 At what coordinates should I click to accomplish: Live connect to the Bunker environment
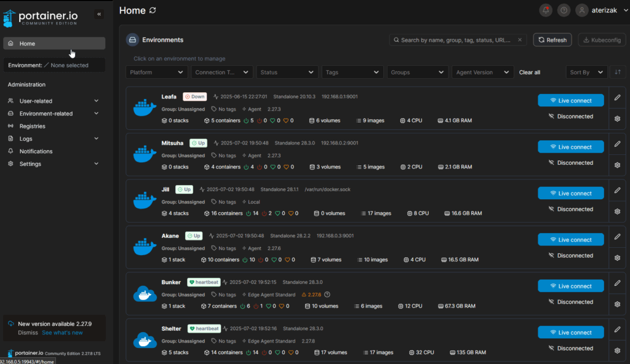tap(570, 286)
